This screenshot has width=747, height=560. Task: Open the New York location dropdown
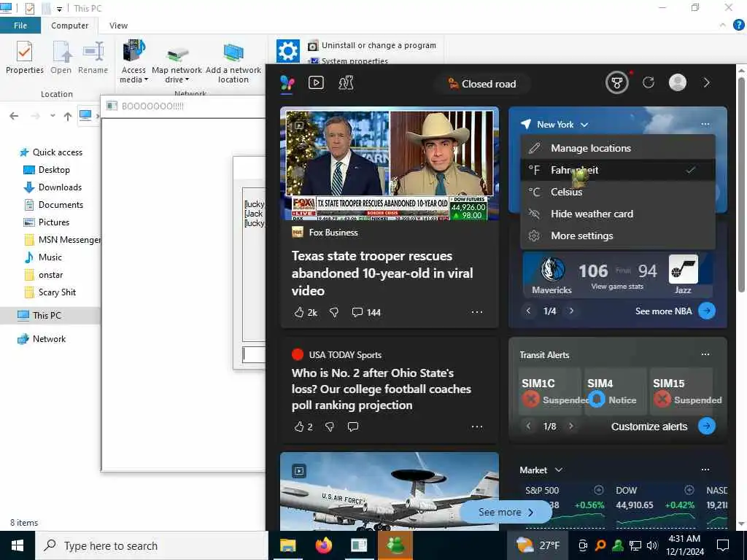(562, 125)
